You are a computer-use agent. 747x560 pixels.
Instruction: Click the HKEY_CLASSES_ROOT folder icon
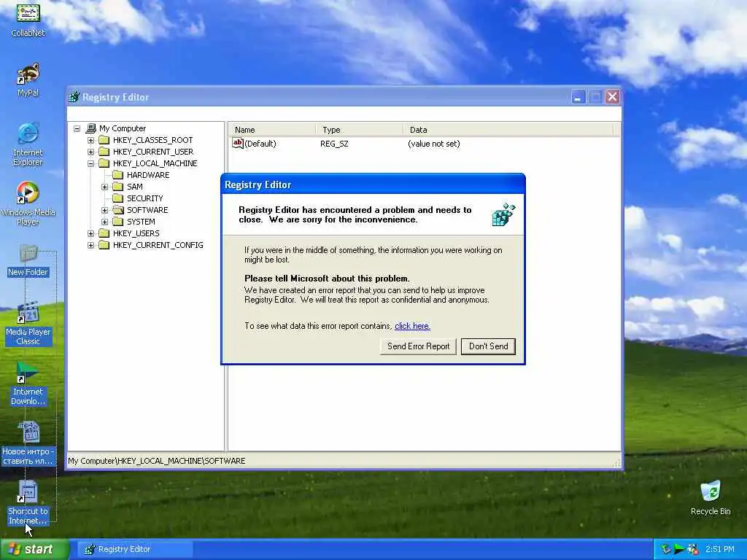point(104,140)
